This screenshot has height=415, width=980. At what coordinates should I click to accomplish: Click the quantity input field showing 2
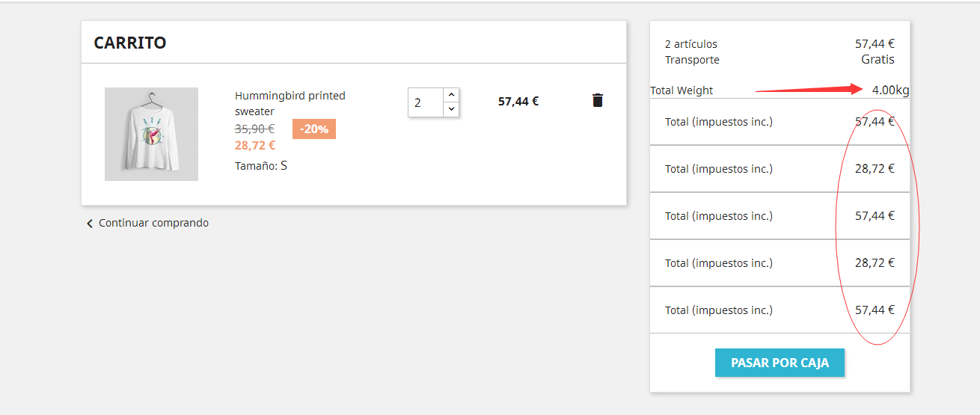pos(425,102)
